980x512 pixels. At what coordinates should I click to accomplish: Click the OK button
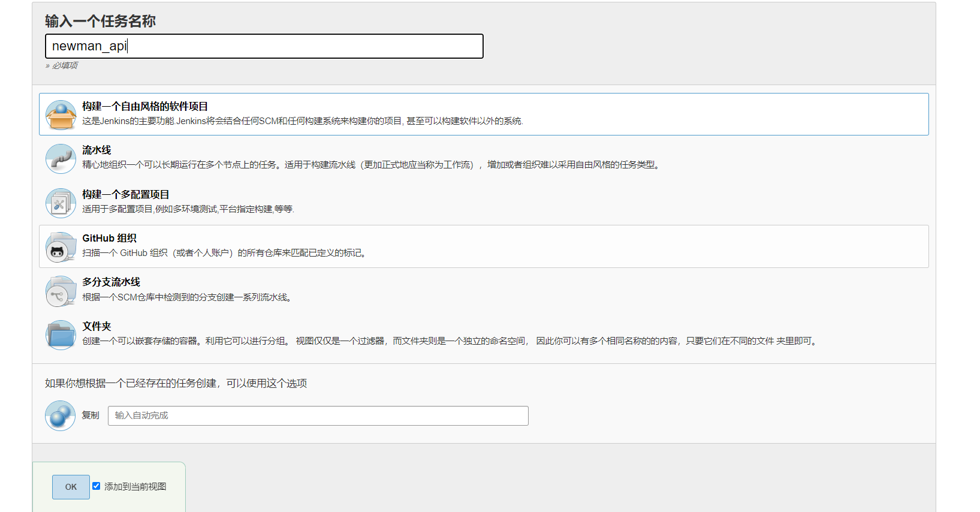71,487
